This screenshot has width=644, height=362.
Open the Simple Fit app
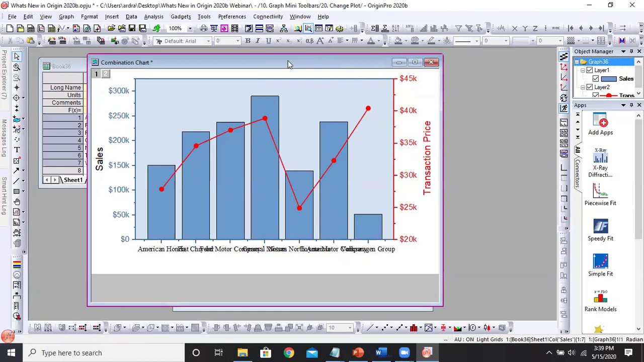600,265
